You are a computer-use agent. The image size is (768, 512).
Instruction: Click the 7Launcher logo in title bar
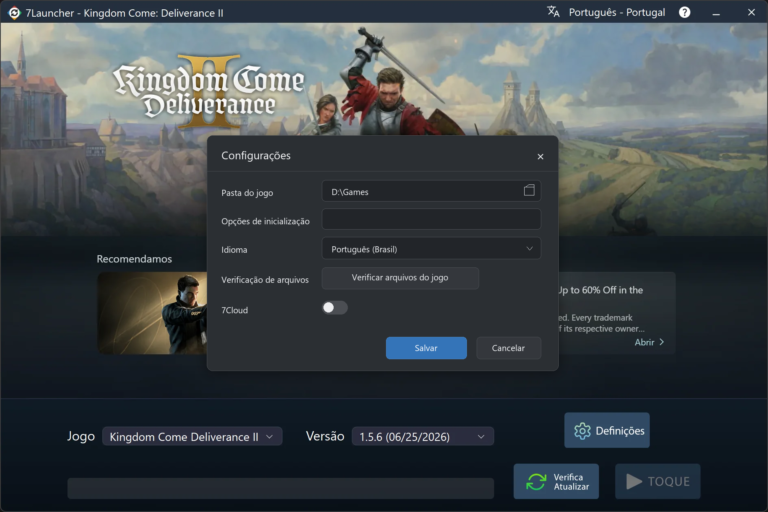(14, 13)
